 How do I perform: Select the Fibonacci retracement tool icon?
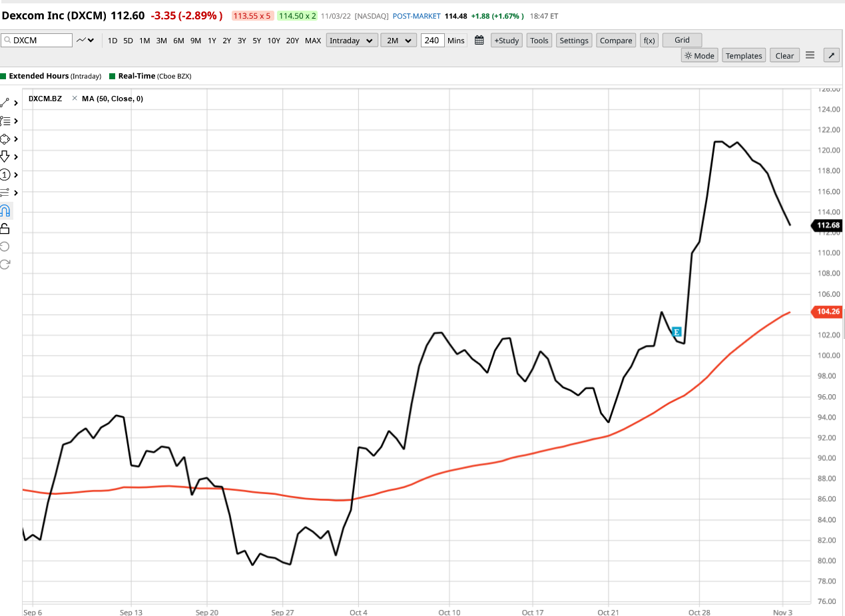click(5, 121)
